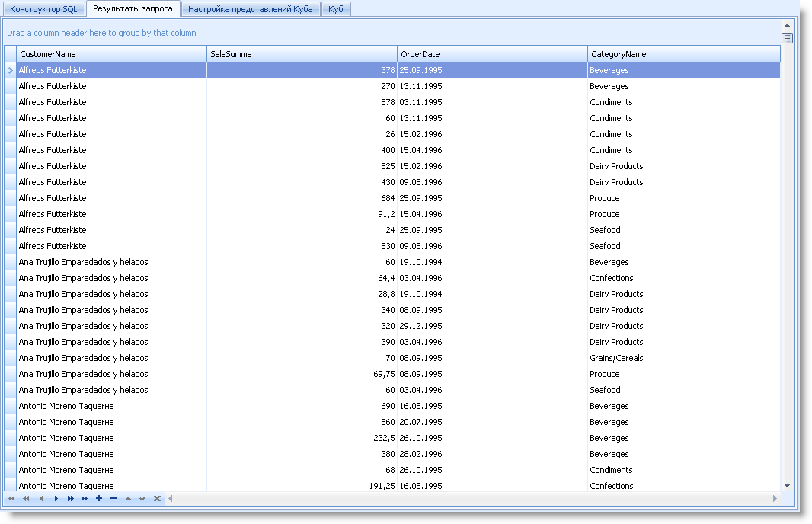The image size is (812, 524).
Task: Jump to the last record in navigator
Action: (x=85, y=499)
